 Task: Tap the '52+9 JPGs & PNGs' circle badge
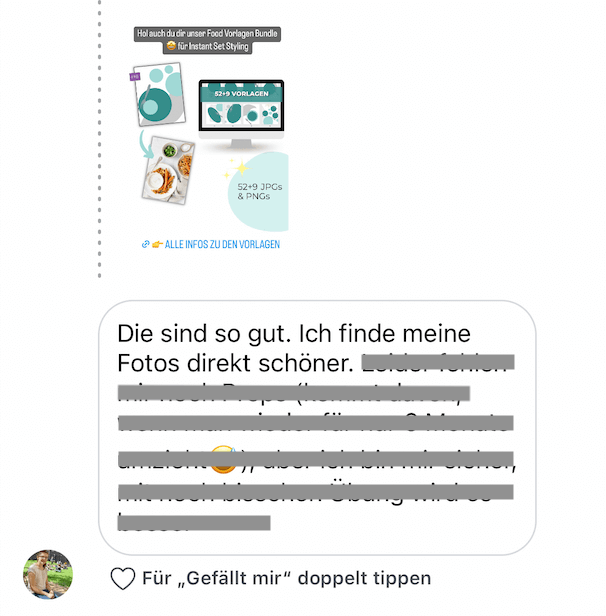click(x=258, y=191)
